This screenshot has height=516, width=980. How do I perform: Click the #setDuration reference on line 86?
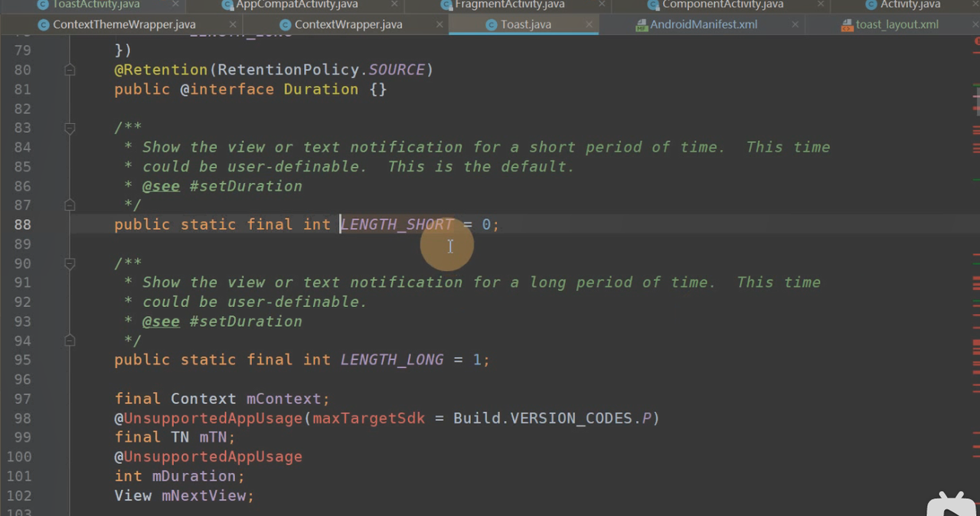[246, 186]
